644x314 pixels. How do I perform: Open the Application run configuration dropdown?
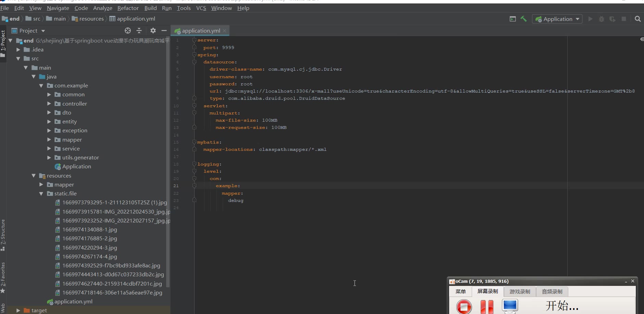[557, 19]
